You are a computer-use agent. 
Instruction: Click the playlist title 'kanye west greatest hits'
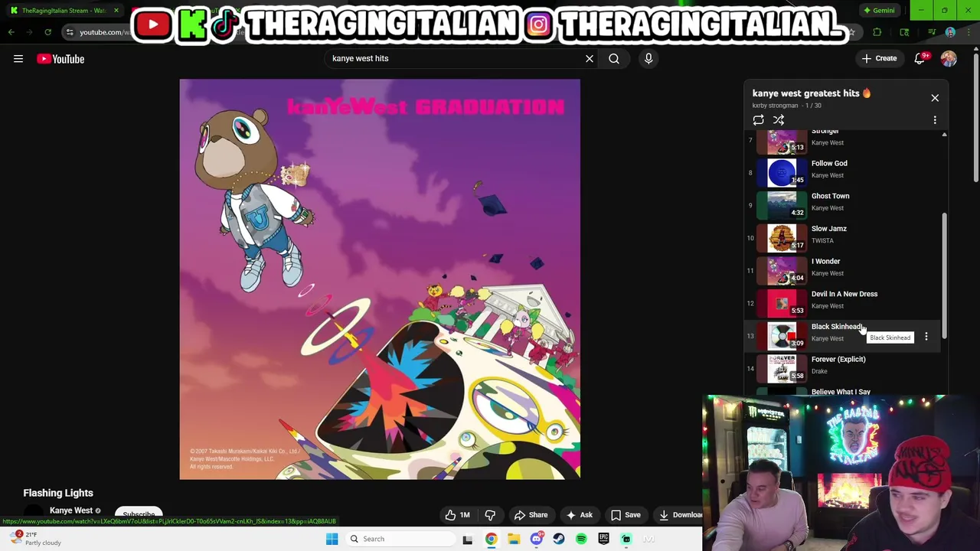tap(805, 93)
